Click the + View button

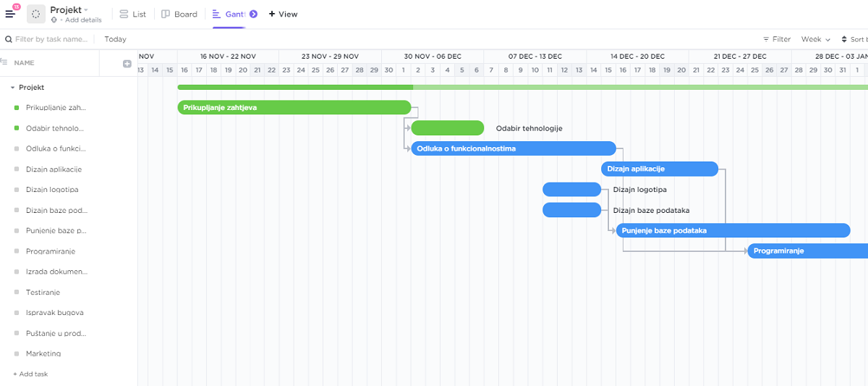(283, 14)
